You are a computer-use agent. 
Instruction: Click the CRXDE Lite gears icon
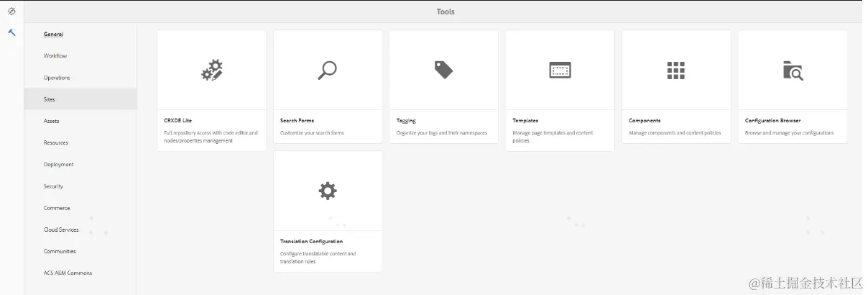[x=212, y=71]
